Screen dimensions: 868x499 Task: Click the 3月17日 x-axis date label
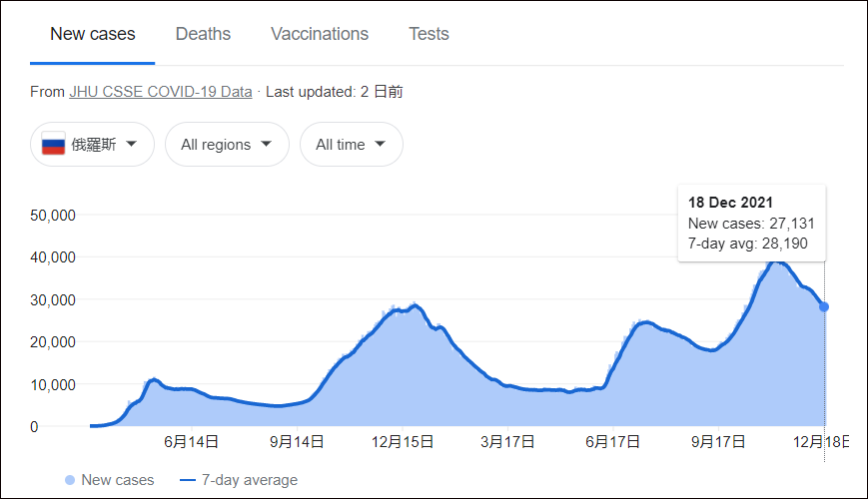coord(506,441)
